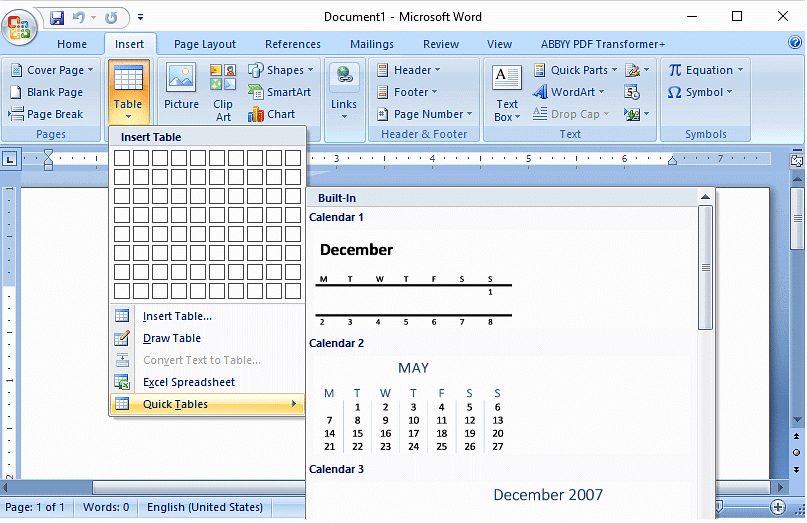807x523 pixels.
Task: Open the ABBYY PDF Transformer+ tab
Action: [x=603, y=44]
